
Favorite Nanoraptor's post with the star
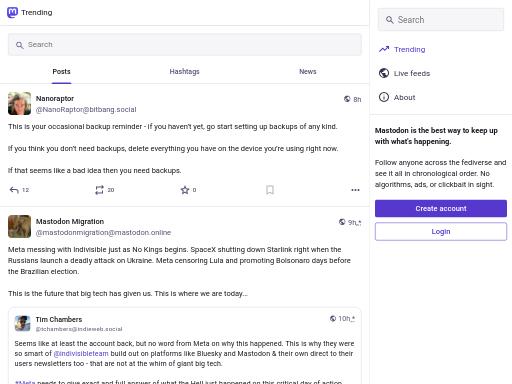[x=185, y=190]
